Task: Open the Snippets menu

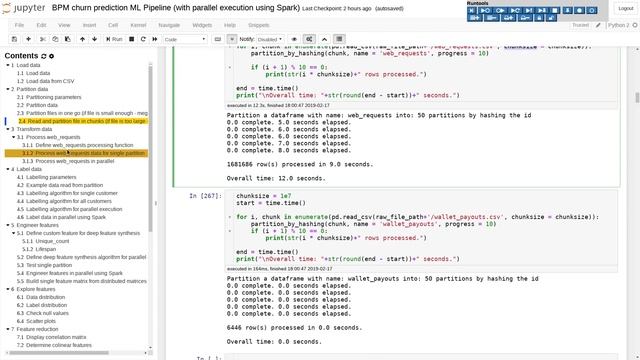Action: (258, 25)
